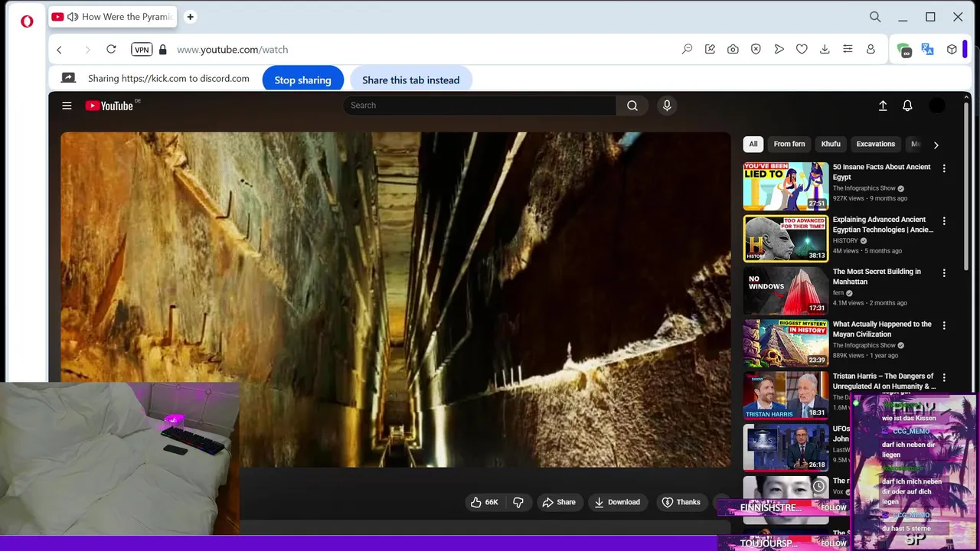
Task: Select the All filter chip
Action: pos(753,144)
